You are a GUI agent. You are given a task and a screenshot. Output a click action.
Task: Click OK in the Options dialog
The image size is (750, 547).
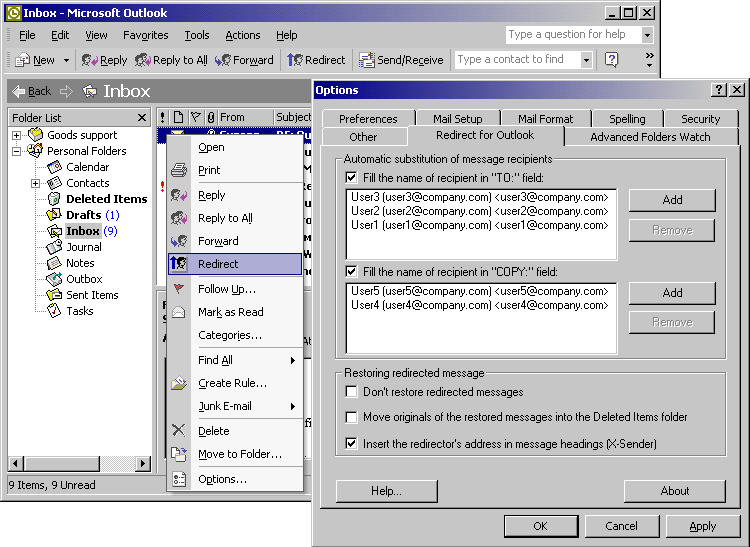pos(540,526)
